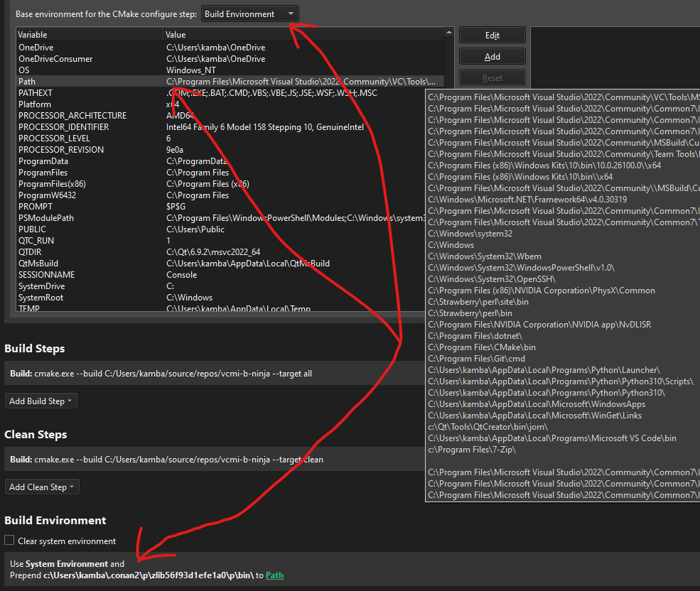Screen dimensions: 700x591
Task: Expand the Add Clean Step dropdown
Action: point(42,487)
